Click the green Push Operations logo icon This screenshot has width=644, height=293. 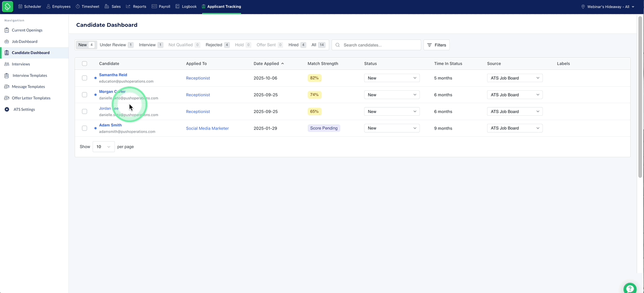8,7
